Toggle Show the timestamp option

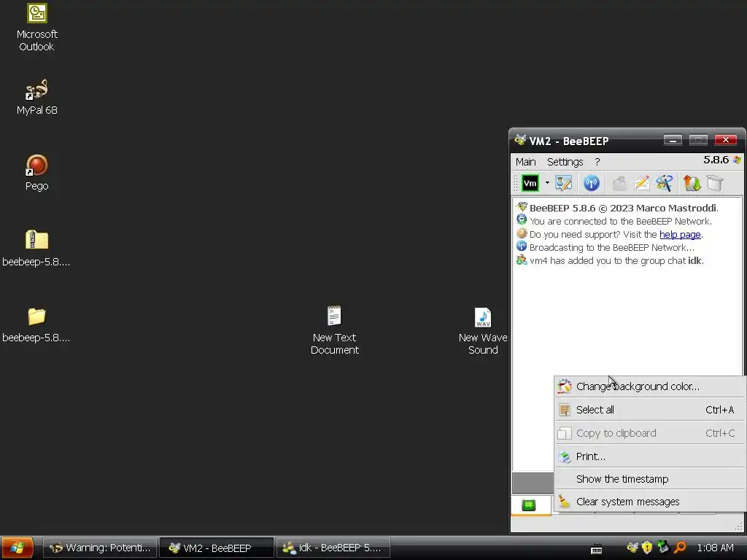point(650,478)
